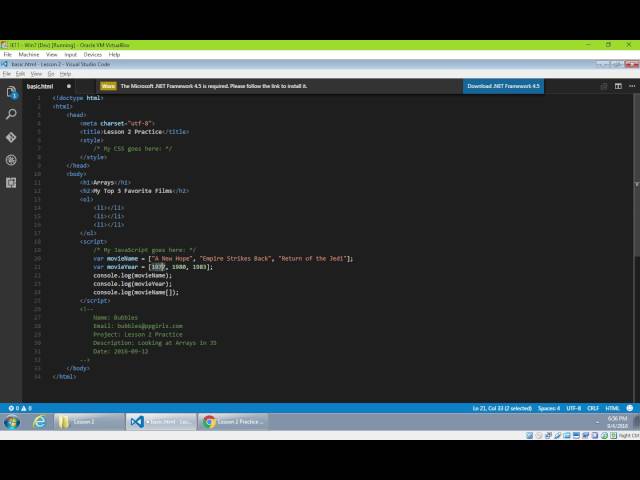Image resolution: width=640 pixels, height=480 pixels.
Task: Click the Email: bubbles comment line
Action: (x=138, y=326)
